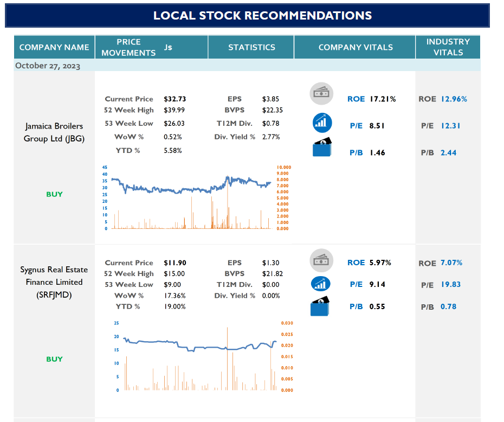The height and width of the screenshot is (422, 504).
Task: Click the 12.96% industry ROE value
Action: click(x=454, y=99)
